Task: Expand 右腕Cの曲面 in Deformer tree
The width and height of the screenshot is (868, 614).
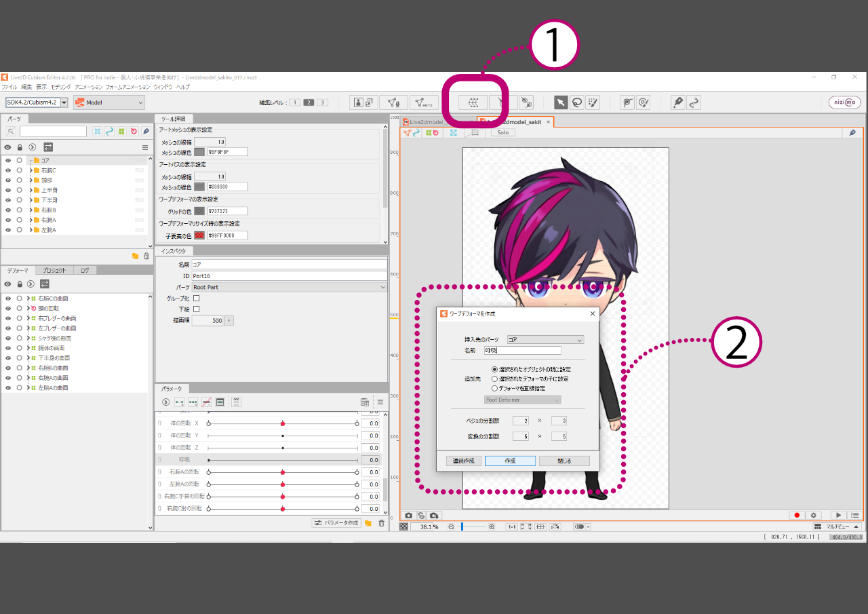Action: coord(28,299)
